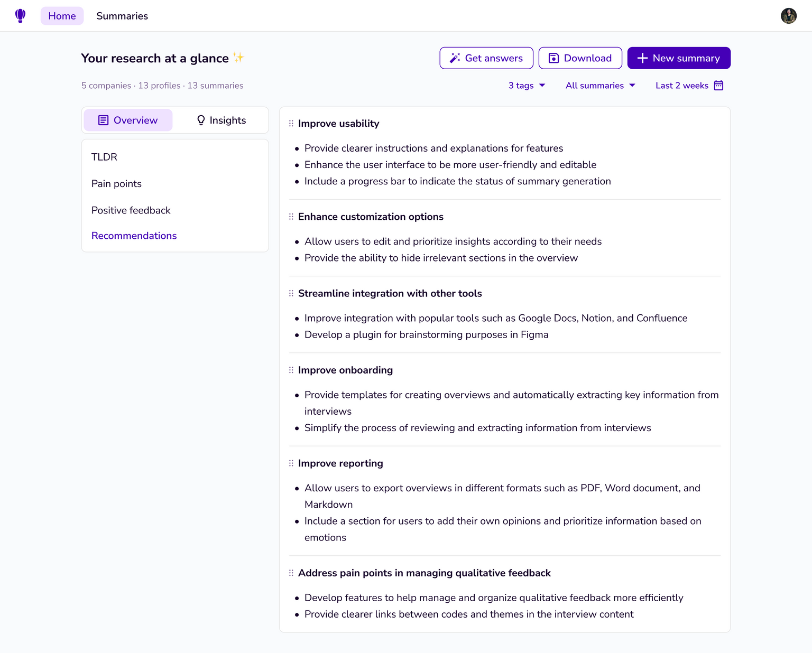Open the All summaries filter dropdown
Viewport: 812px width, 653px height.
pos(600,86)
